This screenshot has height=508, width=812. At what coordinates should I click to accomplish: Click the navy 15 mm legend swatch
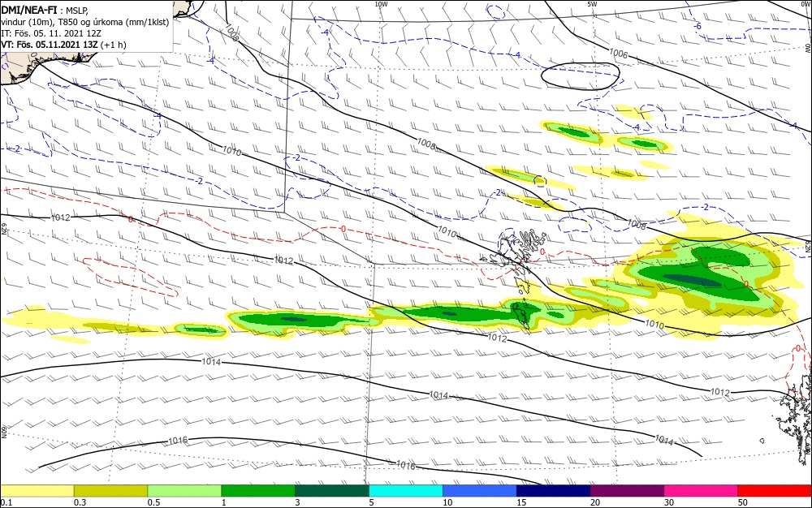tap(554, 491)
